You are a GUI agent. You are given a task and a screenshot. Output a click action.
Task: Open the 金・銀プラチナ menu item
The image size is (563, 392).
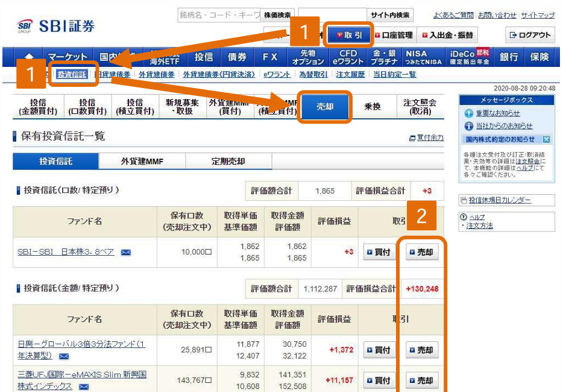pyautogui.click(x=384, y=57)
